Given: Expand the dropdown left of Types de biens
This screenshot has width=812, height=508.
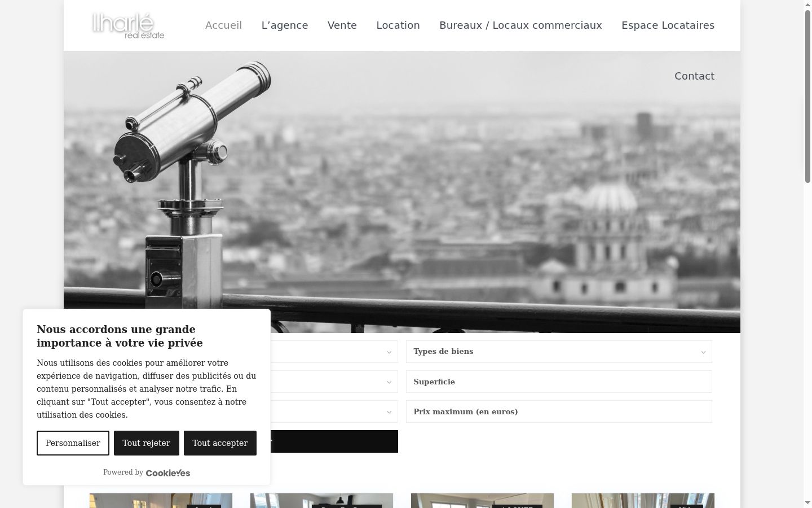Looking at the screenshot, I should [334, 352].
